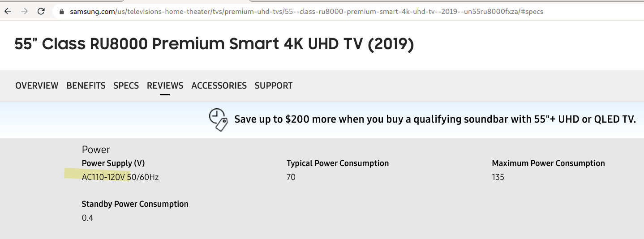
Task: Open the REVIEWS tab
Action: click(165, 85)
